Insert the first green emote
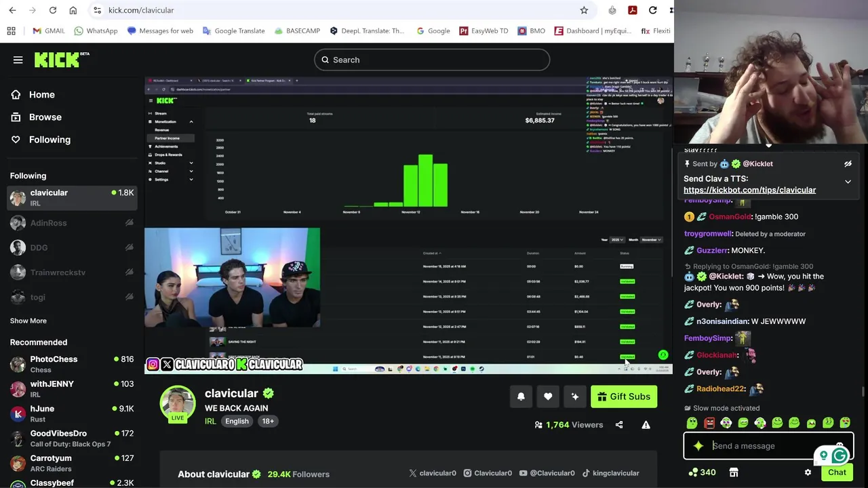 point(692,423)
